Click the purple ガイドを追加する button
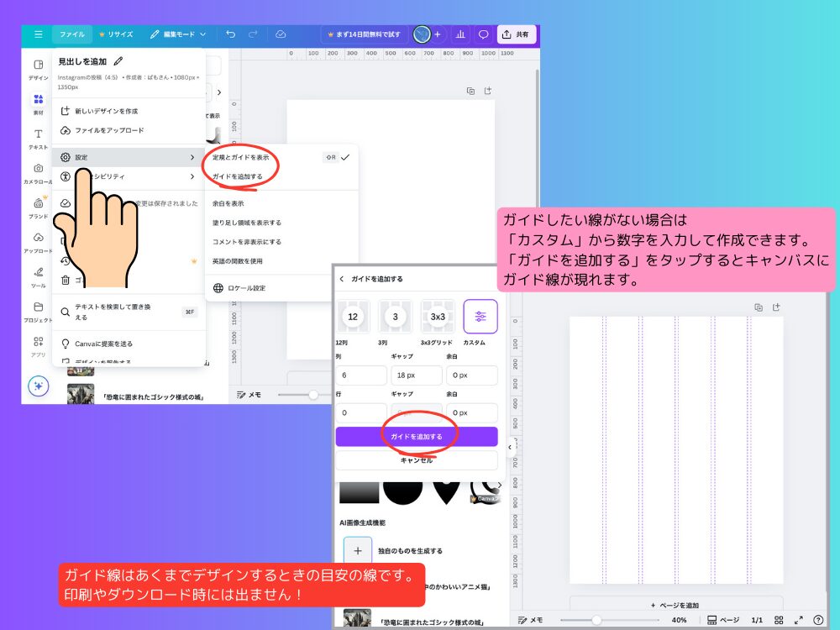This screenshot has height=630, width=840. click(x=416, y=436)
